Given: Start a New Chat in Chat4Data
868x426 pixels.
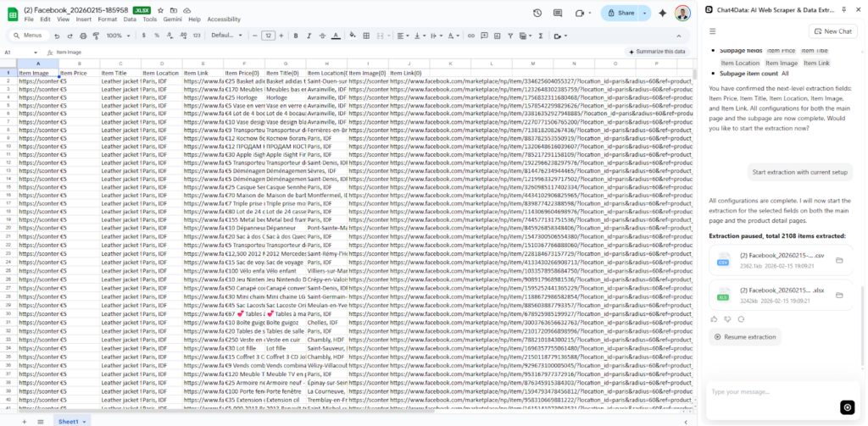Looking at the screenshot, I should pos(833,31).
